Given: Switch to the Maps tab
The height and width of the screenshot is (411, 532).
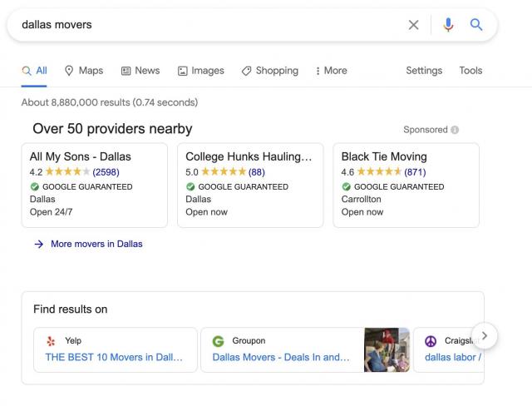Looking at the screenshot, I should (84, 71).
